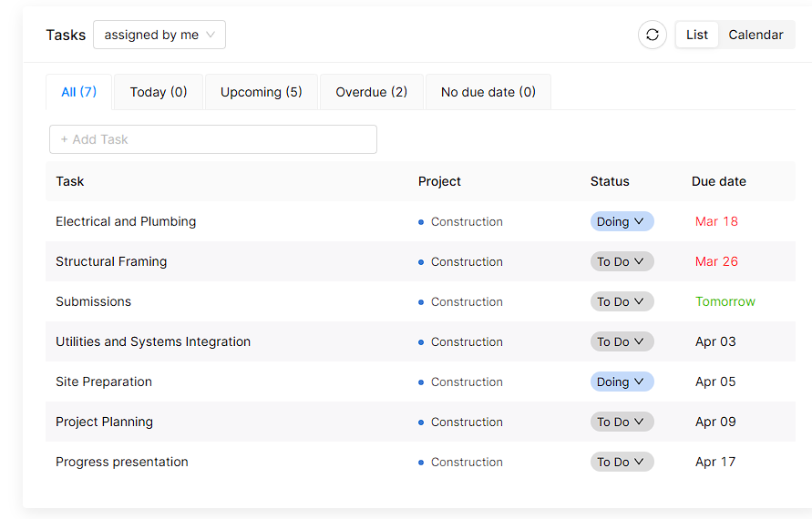The height and width of the screenshot is (519, 812).
Task: Click the refresh tasks icon
Action: pos(652,35)
